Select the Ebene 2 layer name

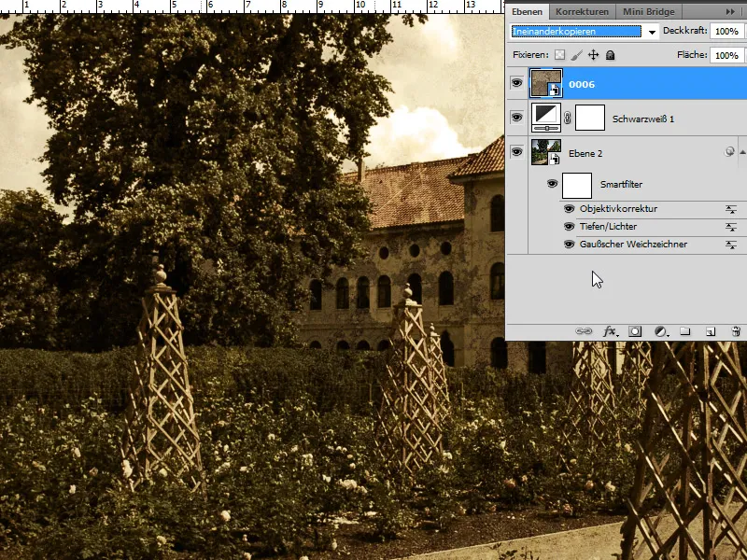585,153
